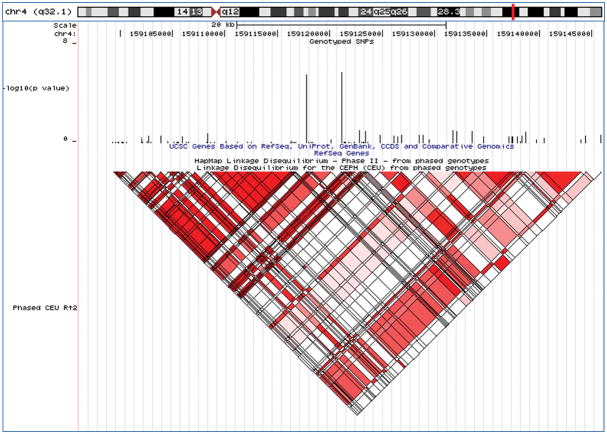Image resolution: width=607 pixels, height=434 pixels.
Task: Click the q26 band on the ideogram
Action: coord(399,12)
